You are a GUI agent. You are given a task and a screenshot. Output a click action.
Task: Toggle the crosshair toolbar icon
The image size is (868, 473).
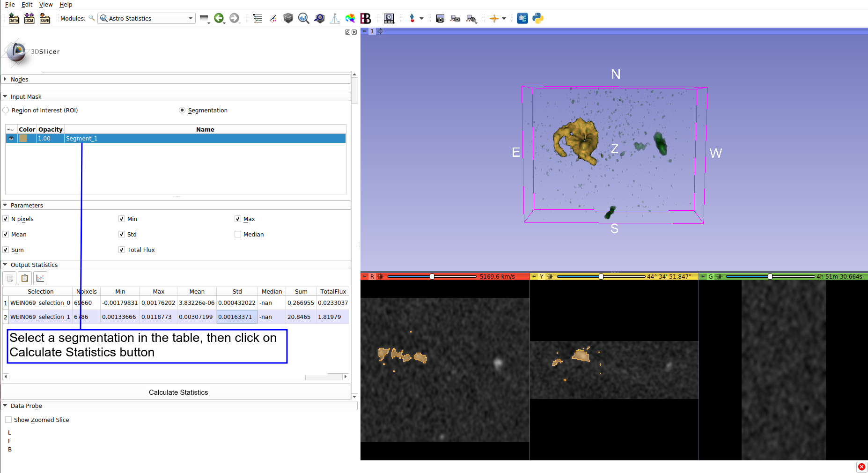coord(494,19)
